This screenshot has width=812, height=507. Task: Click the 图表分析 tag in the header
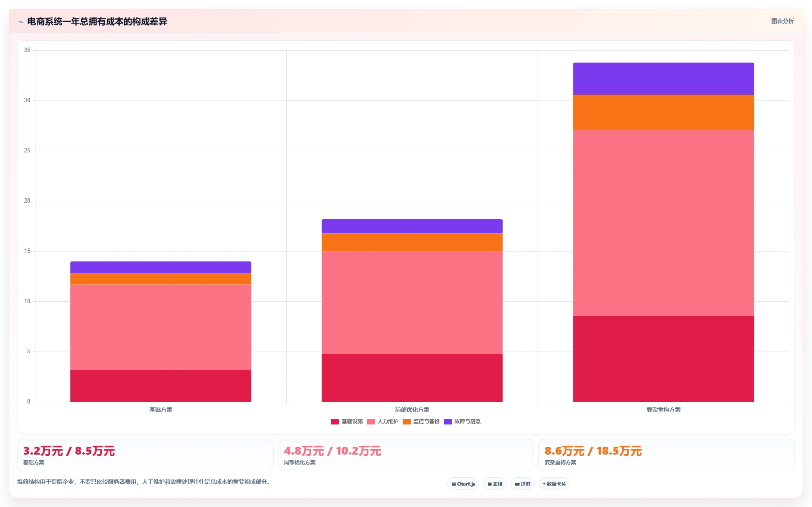[x=782, y=21]
